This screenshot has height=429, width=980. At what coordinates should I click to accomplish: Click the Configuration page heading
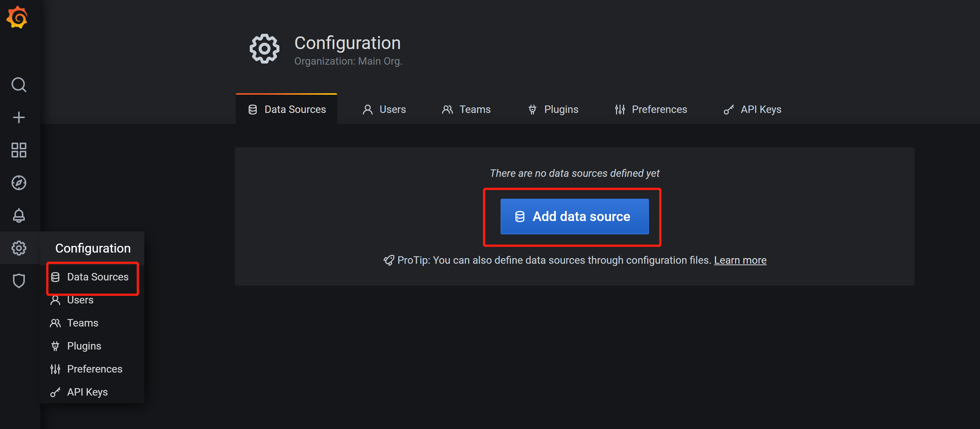[347, 43]
